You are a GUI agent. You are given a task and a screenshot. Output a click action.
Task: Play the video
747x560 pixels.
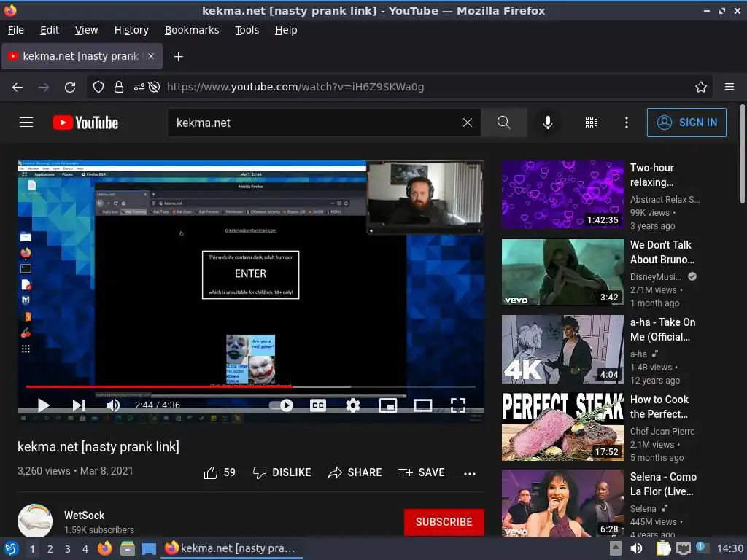click(x=43, y=405)
